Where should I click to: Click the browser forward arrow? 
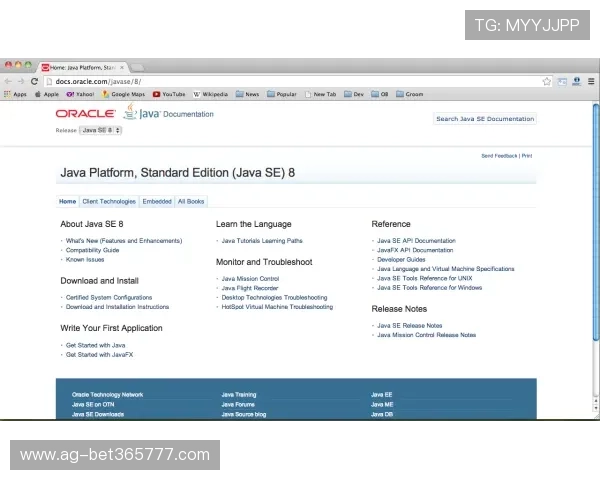coord(20,81)
